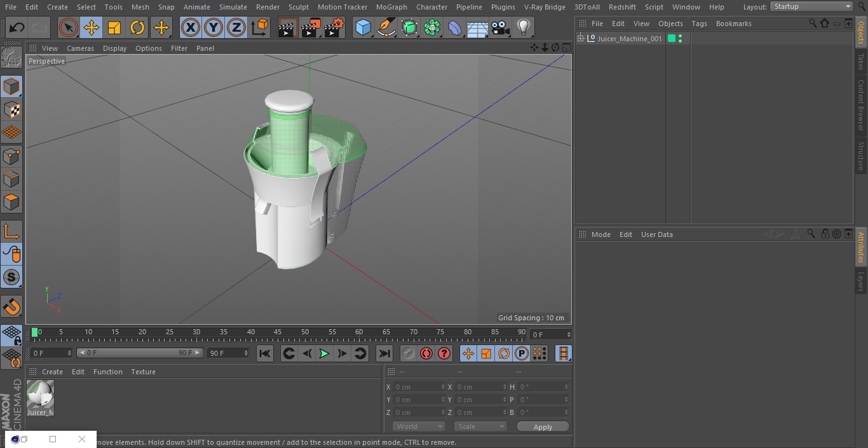Add a Cube primitive object

(x=363, y=27)
